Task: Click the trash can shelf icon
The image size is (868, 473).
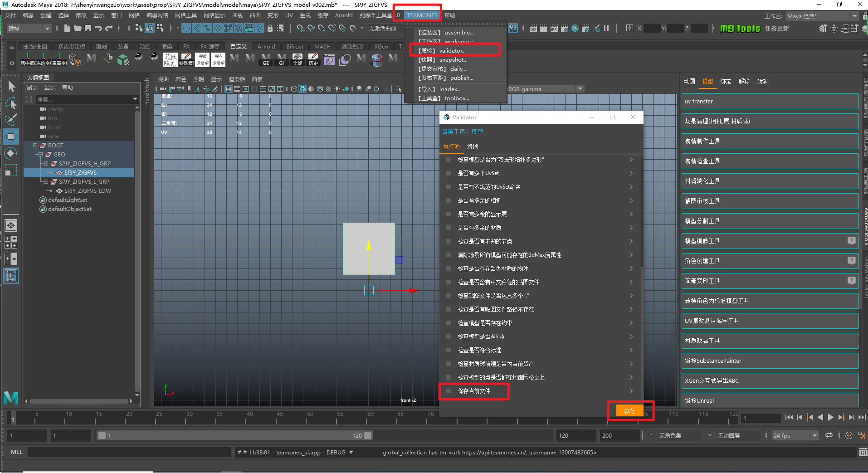Action: (x=377, y=60)
